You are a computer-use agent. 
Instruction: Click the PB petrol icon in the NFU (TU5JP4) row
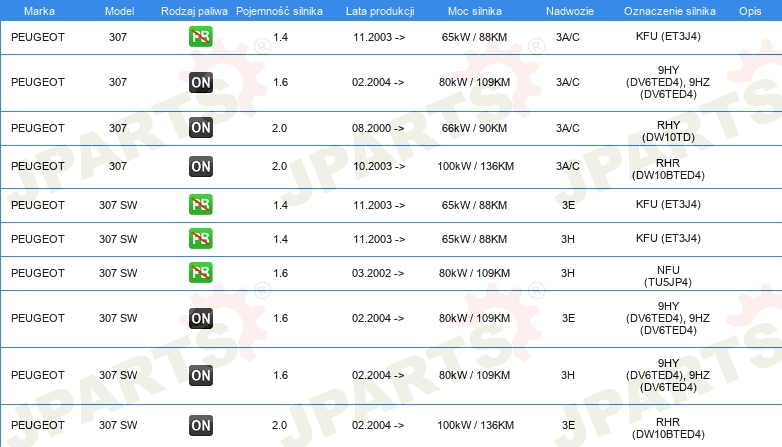200,273
